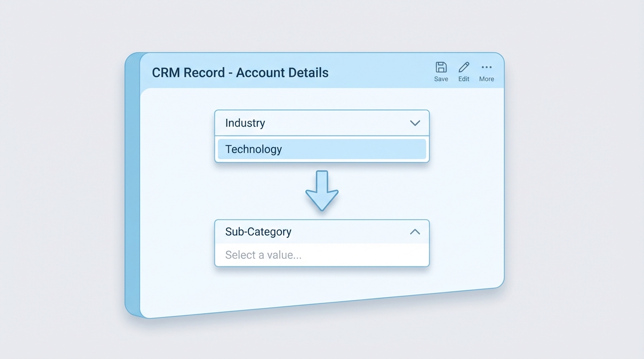Viewport: 644px width, 359px height.
Task: Click the Save label text
Action: pos(440,79)
